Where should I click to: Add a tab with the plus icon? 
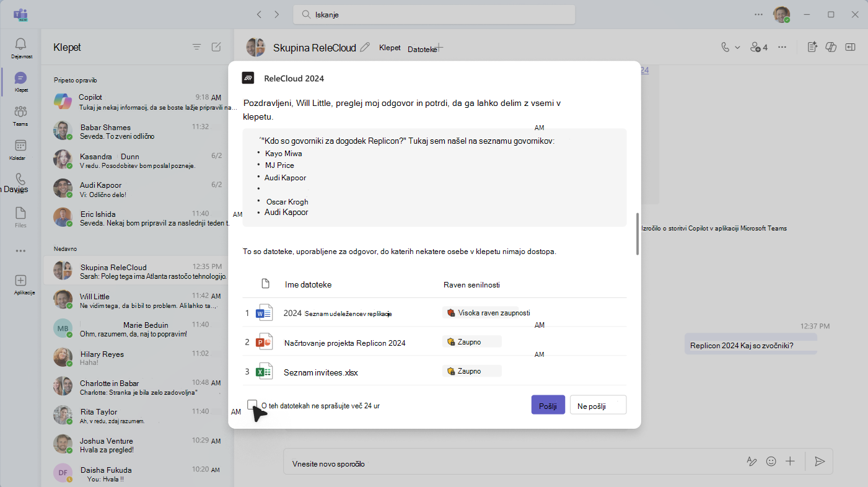pyautogui.click(x=439, y=47)
